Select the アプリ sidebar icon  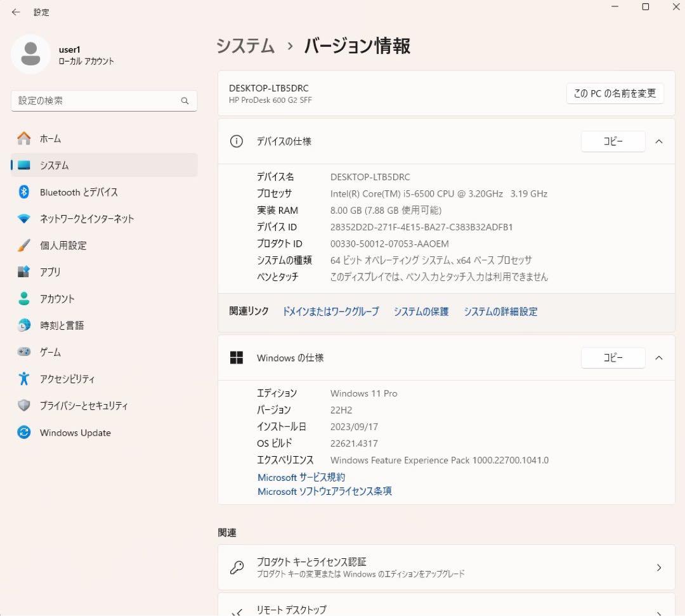point(51,272)
